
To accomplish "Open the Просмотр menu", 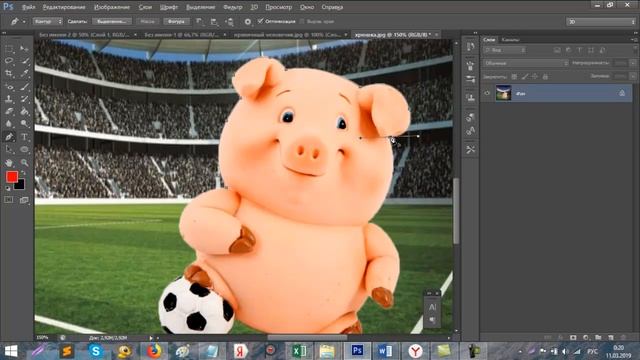I will click(x=278, y=7).
